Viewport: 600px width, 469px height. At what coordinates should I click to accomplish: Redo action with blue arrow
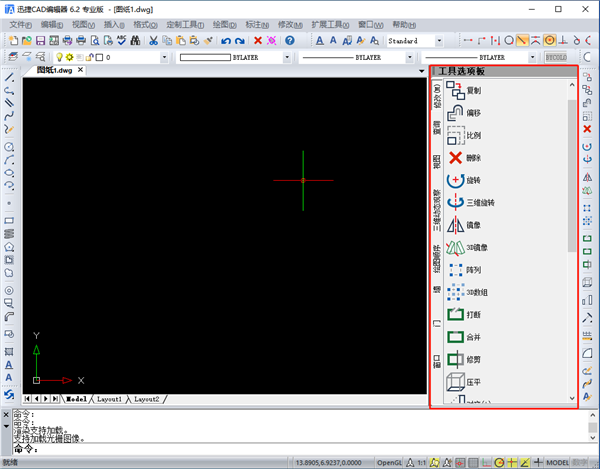[240, 41]
